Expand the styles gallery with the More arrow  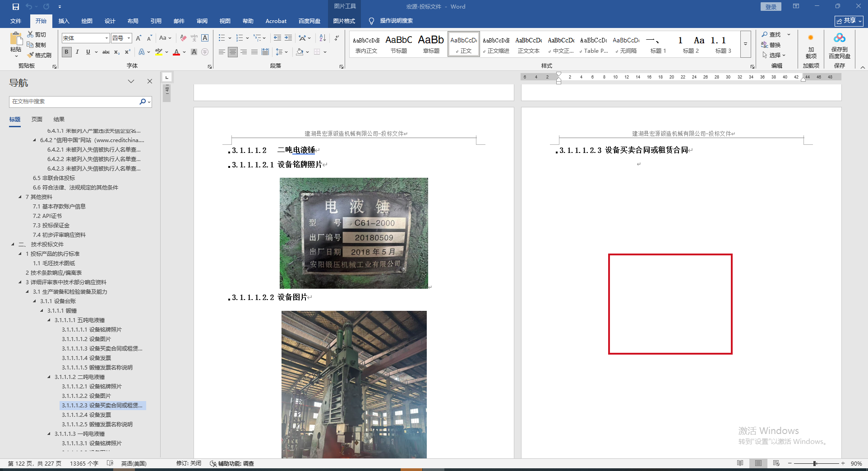tap(745, 44)
